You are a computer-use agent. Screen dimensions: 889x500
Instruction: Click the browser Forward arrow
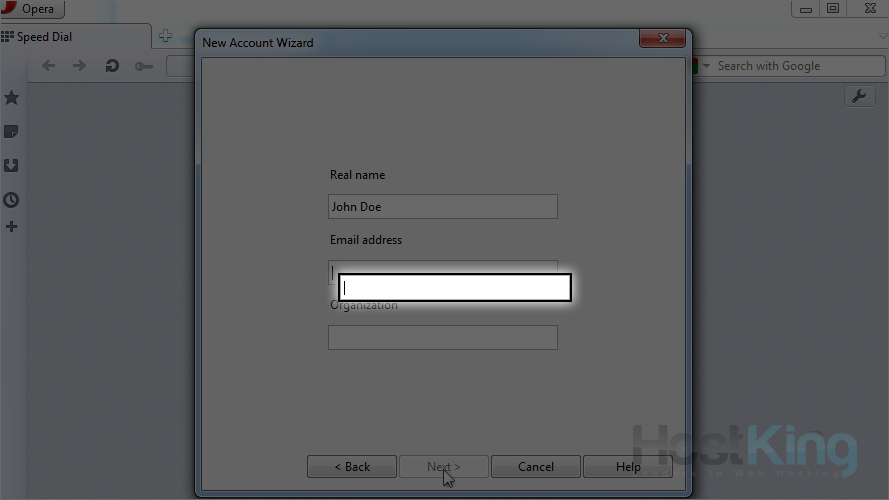click(x=80, y=66)
